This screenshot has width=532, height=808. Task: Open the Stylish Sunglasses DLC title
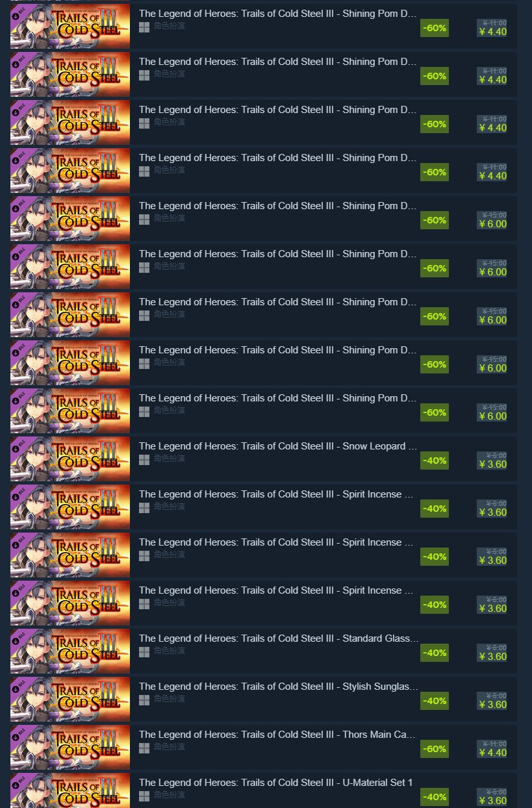pyautogui.click(x=279, y=687)
